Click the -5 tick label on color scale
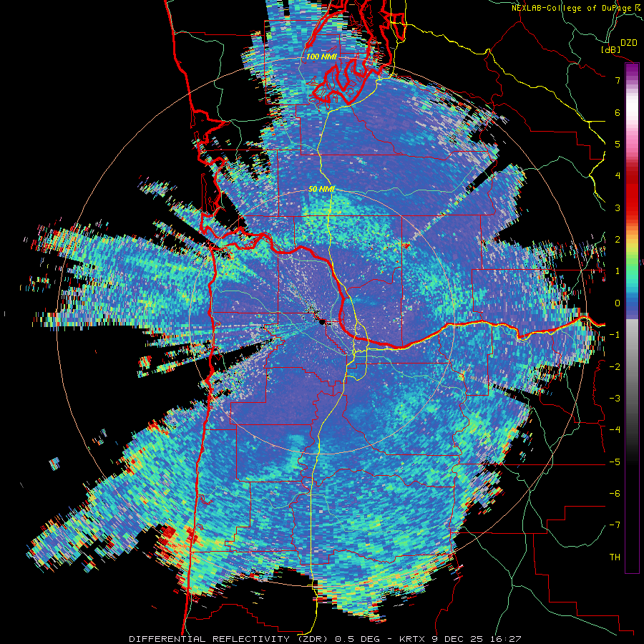 (x=615, y=462)
